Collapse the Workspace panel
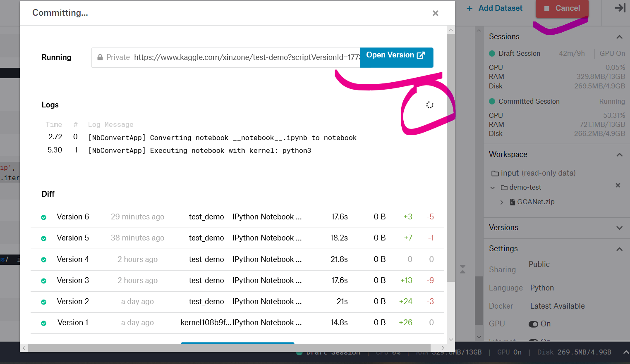 [x=619, y=155]
